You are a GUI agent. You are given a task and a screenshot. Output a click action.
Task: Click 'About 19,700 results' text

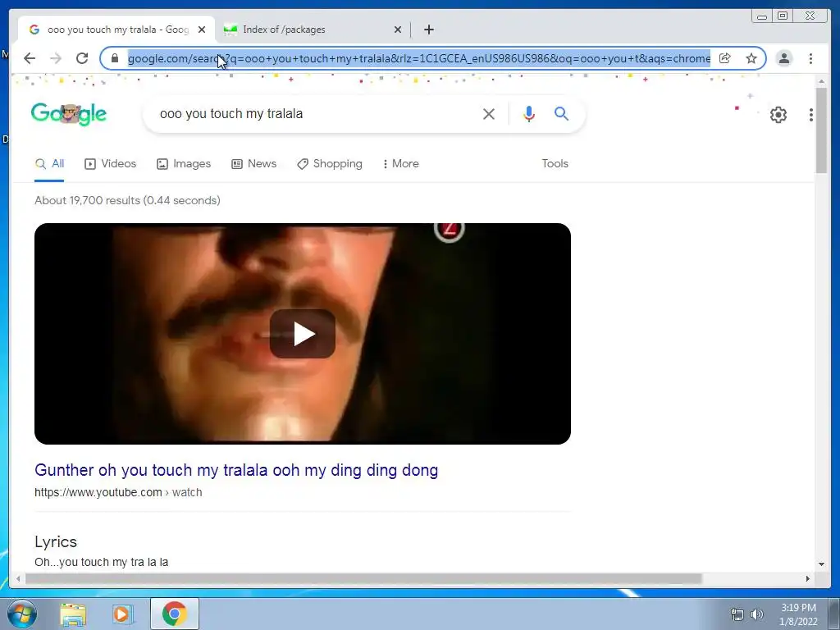[x=127, y=200]
